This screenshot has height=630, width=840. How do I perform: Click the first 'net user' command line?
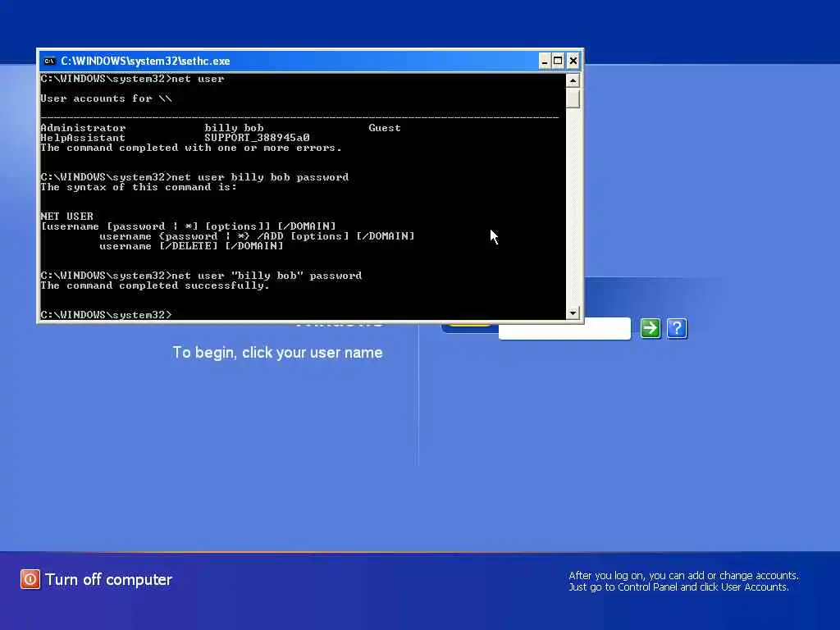(132, 79)
